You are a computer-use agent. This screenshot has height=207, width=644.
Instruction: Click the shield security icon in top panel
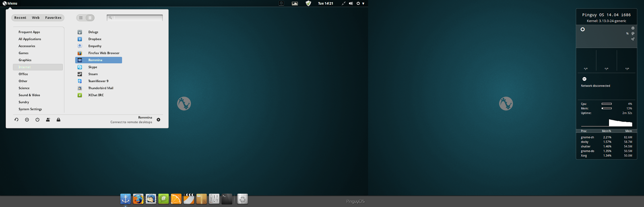(308, 3)
